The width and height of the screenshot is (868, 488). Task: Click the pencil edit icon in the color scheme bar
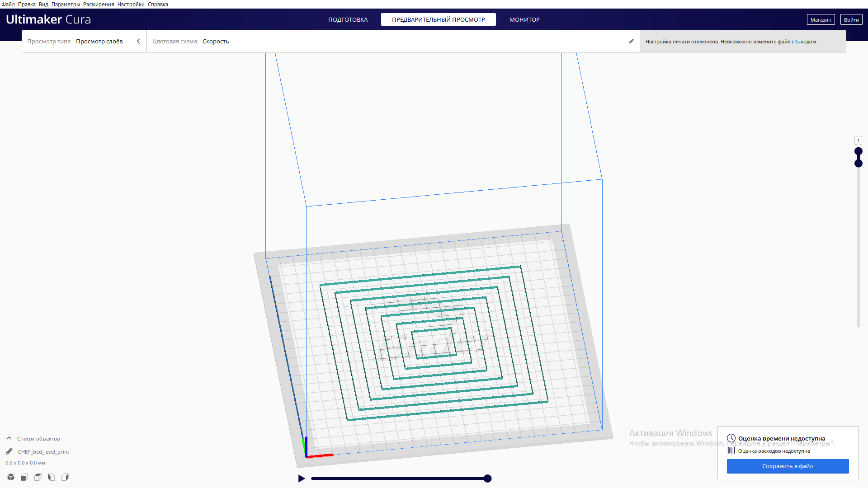[x=632, y=41]
